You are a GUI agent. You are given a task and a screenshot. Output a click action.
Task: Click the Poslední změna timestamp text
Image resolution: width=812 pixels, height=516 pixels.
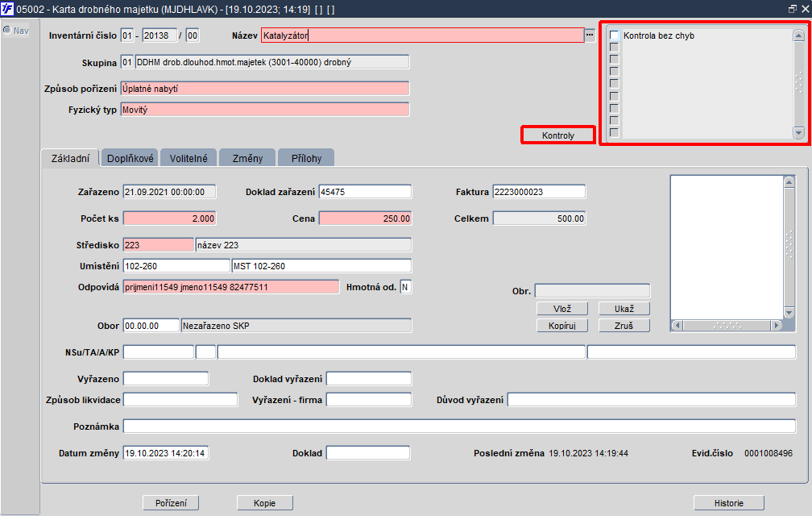pos(588,453)
